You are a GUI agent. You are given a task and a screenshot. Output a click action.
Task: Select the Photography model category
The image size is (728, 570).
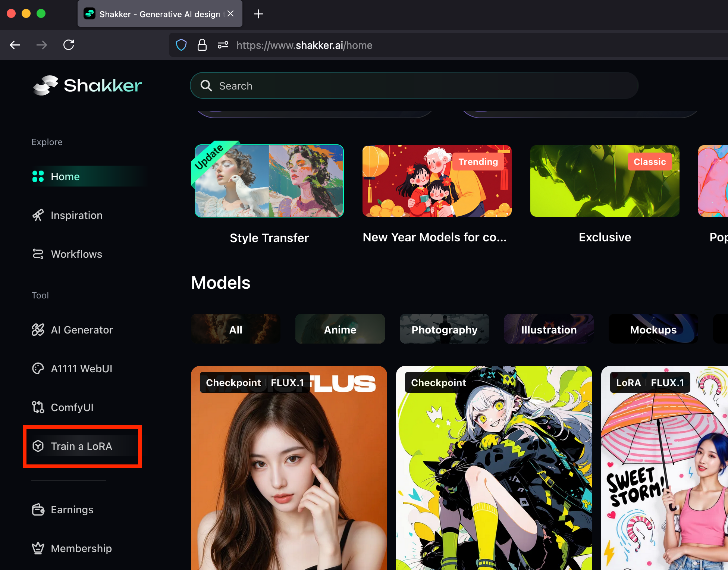tap(444, 329)
